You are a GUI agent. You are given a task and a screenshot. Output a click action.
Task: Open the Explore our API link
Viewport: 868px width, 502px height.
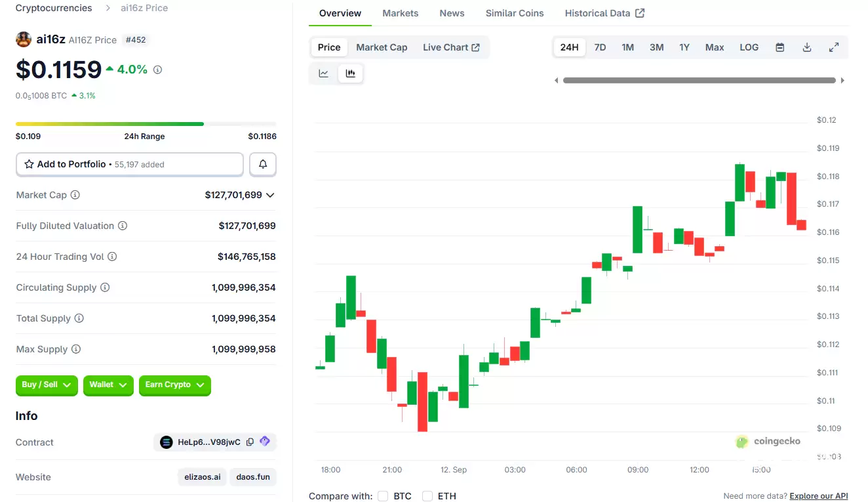tap(818, 496)
